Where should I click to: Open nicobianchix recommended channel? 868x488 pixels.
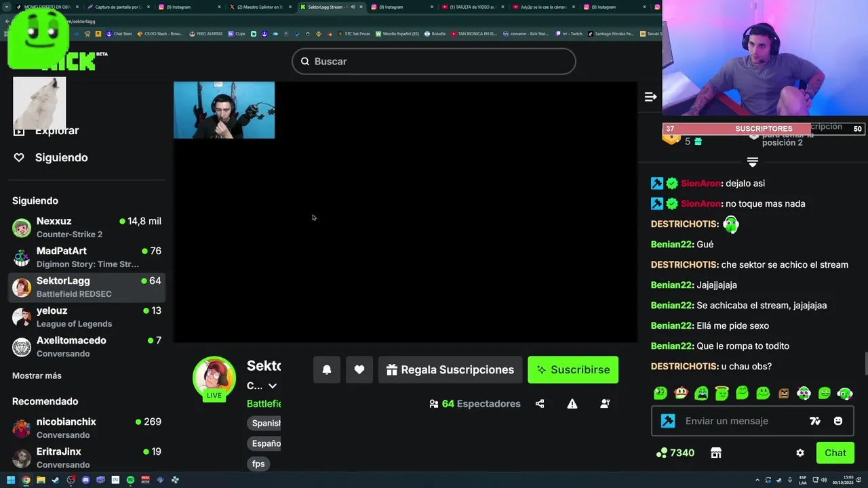(87, 428)
